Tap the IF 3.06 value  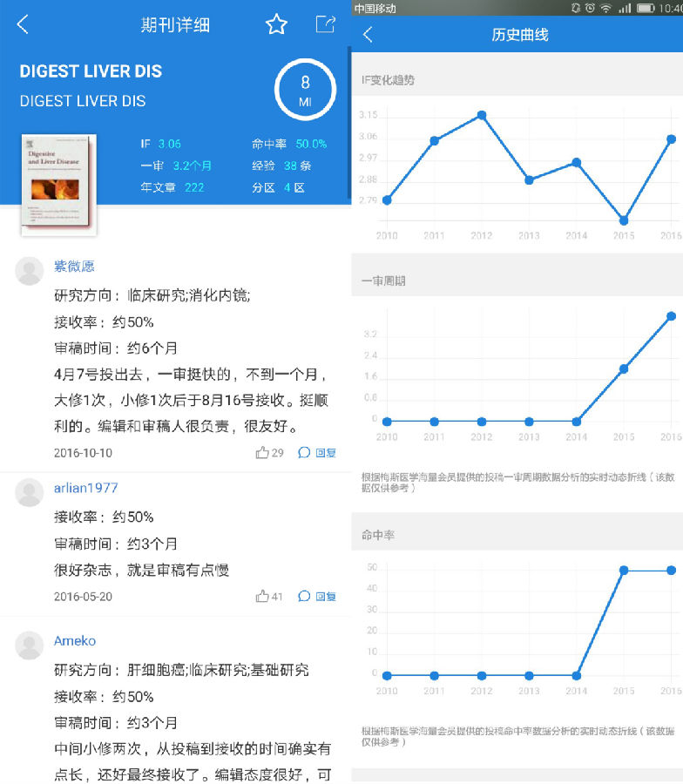tap(169, 144)
